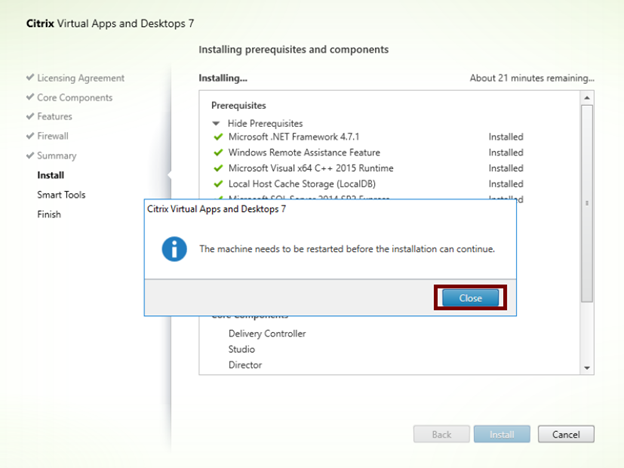Click the green check beside Microsoft Visual x64 C++ 2015 Runtime
Image resolution: width=624 pixels, height=468 pixels.
tap(218, 168)
